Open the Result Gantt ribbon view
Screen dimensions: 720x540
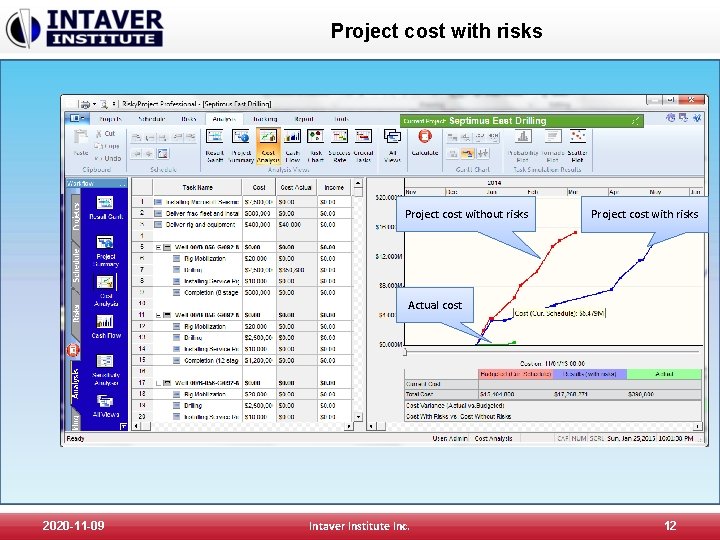coord(214,146)
